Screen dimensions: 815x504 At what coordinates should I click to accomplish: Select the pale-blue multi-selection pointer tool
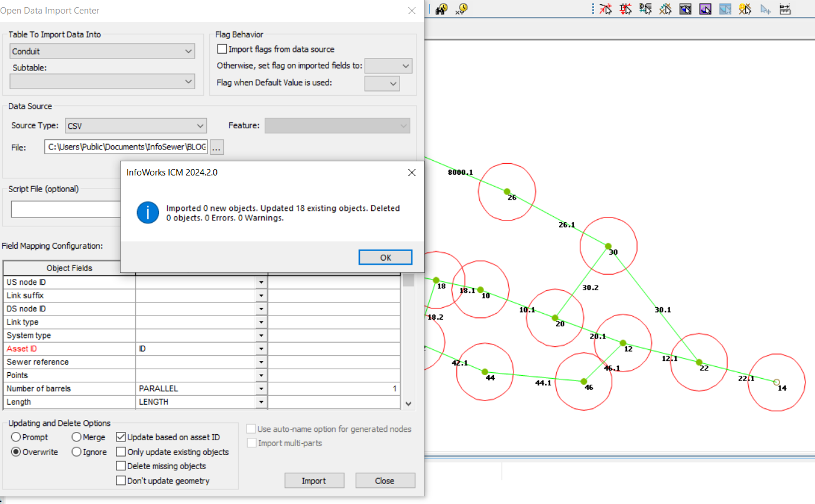[x=765, y=9]
